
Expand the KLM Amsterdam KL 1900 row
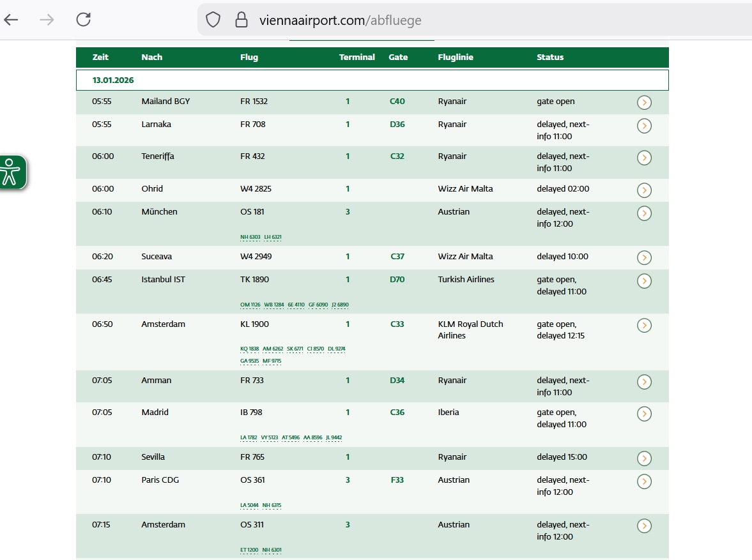click(x=644, y=326)
